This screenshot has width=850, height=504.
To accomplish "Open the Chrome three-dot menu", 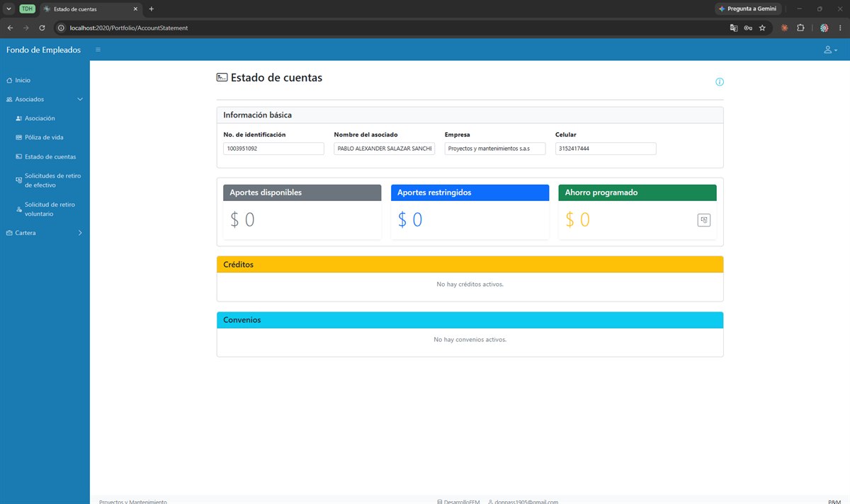I will pos(839,28).
